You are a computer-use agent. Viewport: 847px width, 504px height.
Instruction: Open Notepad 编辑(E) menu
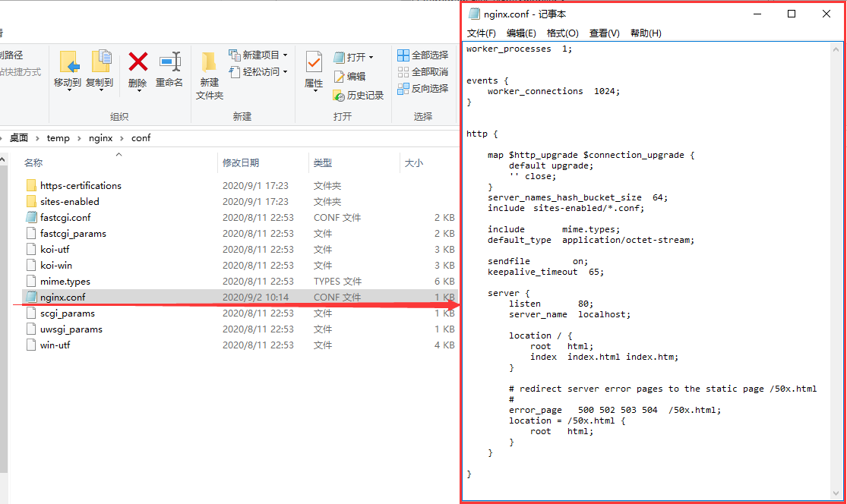point(521,33)
